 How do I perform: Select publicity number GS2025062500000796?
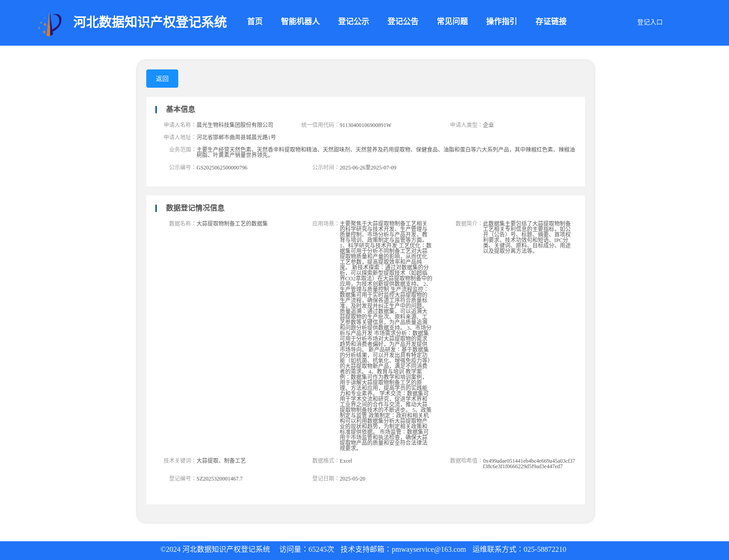pyautogui.click(x=222, y=168)
